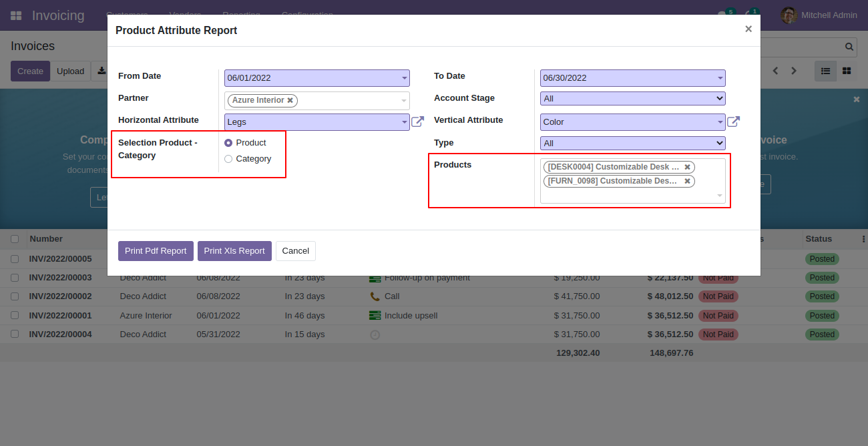Open the Horizontal Attribute Legs dropdown
Screen dimensions: 868x446
[x=316, y=122]
